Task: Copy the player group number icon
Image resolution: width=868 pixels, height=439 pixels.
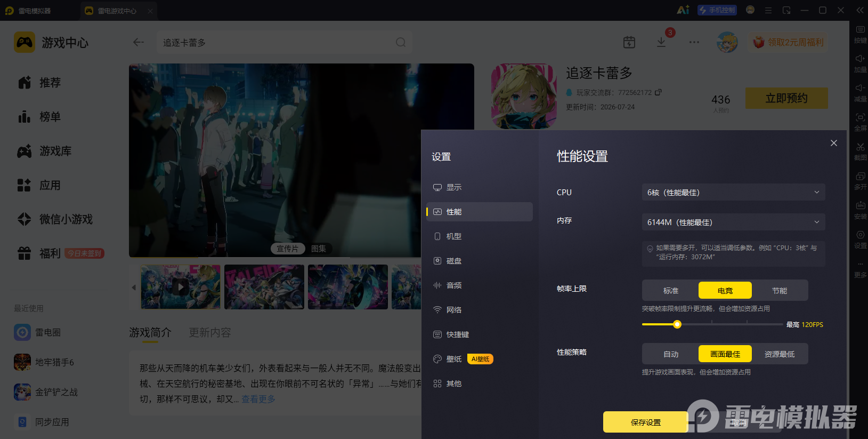Action: point(659,92)
